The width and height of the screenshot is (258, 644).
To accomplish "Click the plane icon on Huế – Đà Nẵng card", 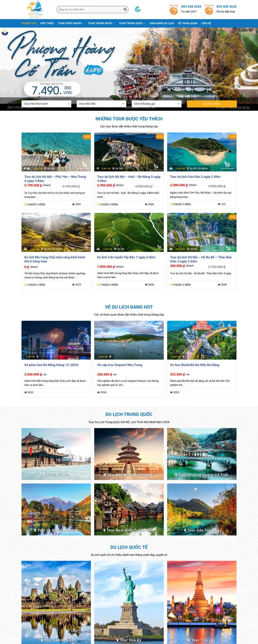I will pyautogui.click(x=98, y=168).
